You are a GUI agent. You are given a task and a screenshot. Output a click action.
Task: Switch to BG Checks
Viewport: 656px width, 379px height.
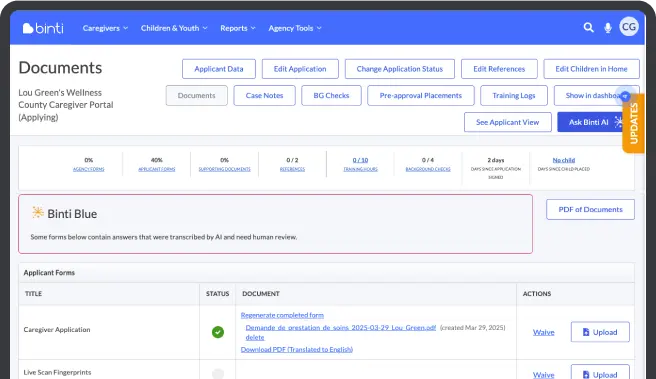coord(331,95)
